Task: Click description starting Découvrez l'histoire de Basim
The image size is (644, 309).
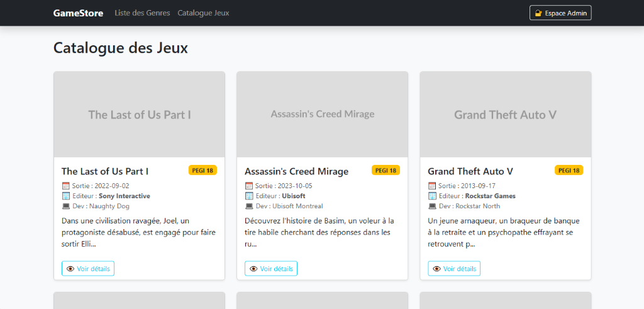Action: pos(319,233)
